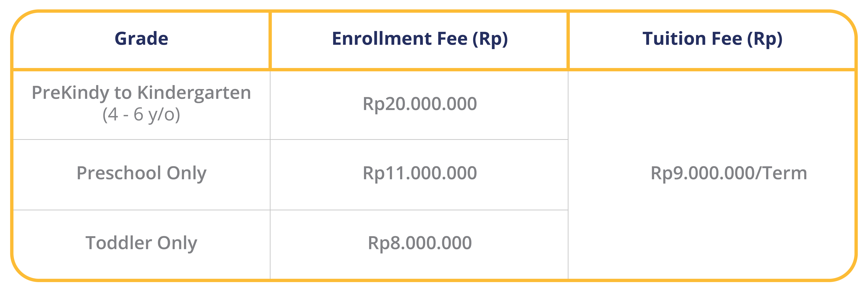Select the (Rp) text in Tuition header

tap(764, 39)
